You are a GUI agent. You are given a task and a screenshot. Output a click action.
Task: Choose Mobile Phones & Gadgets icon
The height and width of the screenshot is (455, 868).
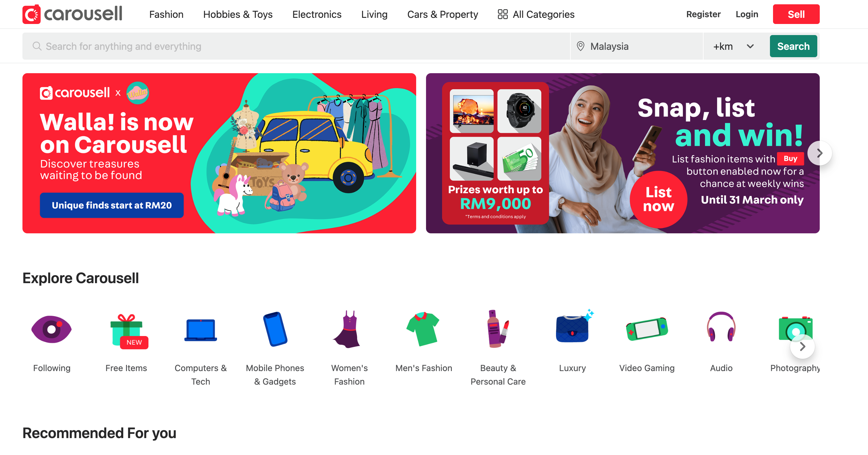pos(275,329)
